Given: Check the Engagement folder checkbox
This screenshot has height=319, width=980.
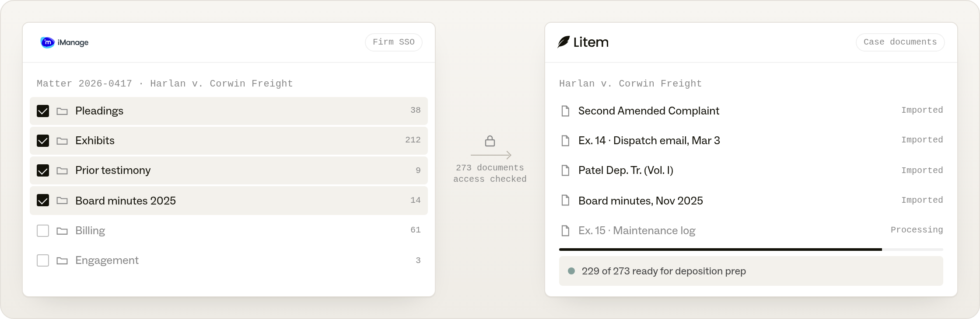Looking at the screenshot, I should click(x=43, y=260).
